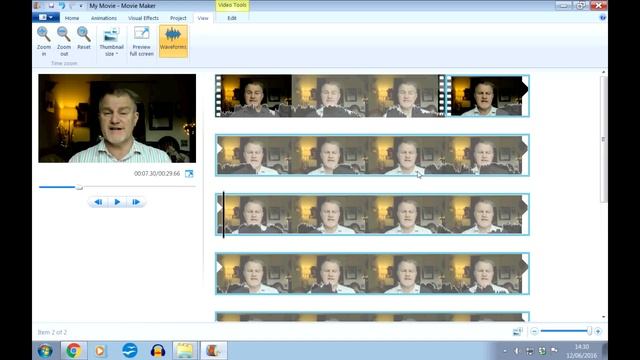Select the View ribbon tab

203,18
